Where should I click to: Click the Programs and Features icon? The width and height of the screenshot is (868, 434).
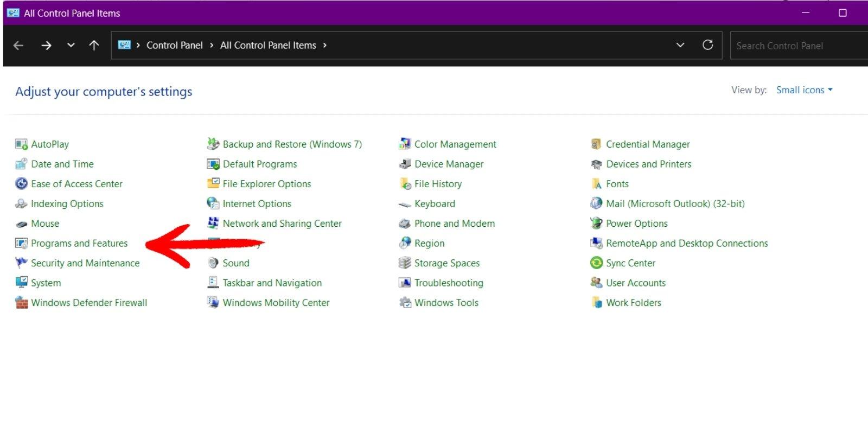point(21,243)
